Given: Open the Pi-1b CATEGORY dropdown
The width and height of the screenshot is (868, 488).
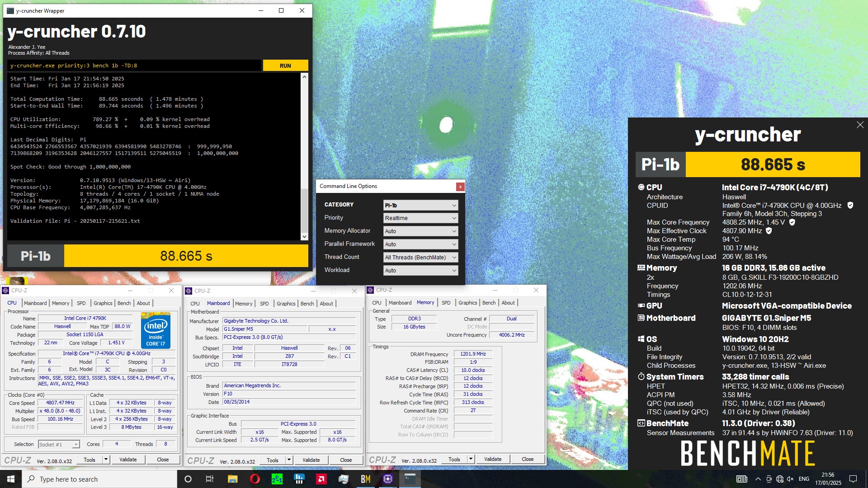Looking at the screenshot, I should (x=420, y=205).
